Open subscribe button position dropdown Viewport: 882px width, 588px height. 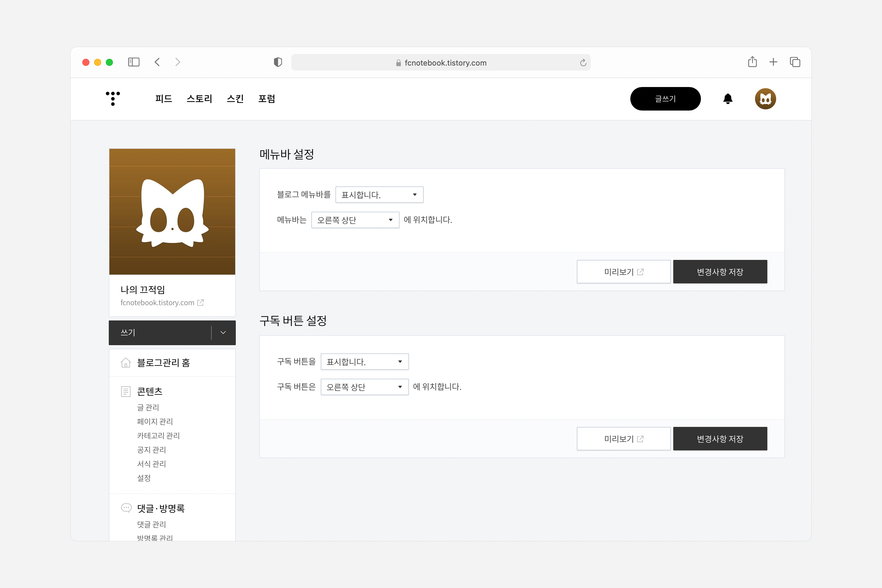[364, 387]
